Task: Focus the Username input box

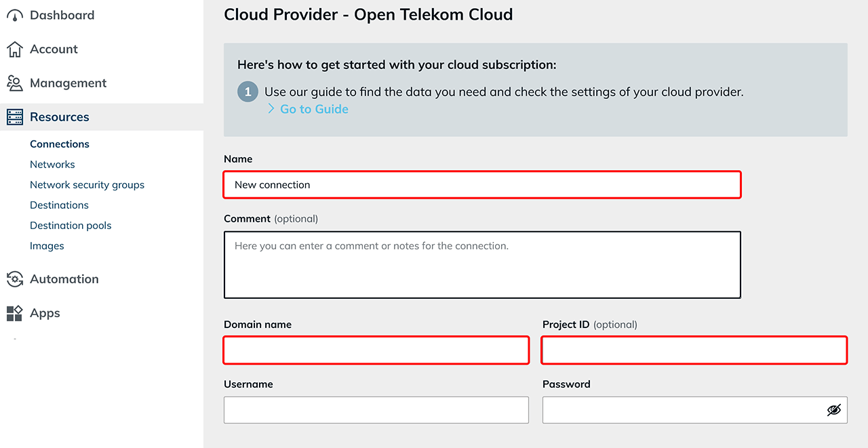Action: (376, 410)
